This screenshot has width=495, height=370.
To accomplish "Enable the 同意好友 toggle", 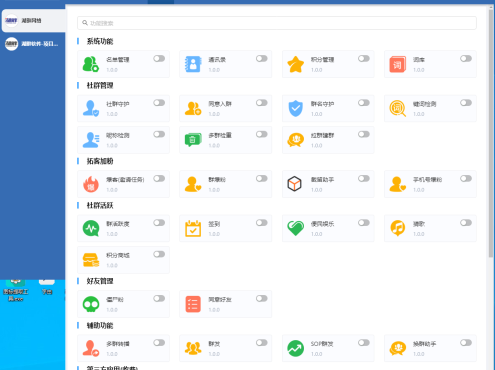I will point(262,299).
